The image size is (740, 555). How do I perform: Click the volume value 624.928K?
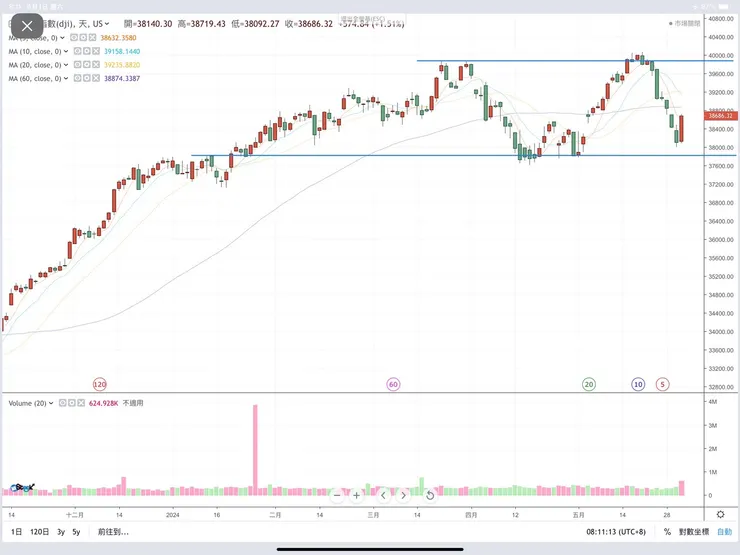coord(103,403)
